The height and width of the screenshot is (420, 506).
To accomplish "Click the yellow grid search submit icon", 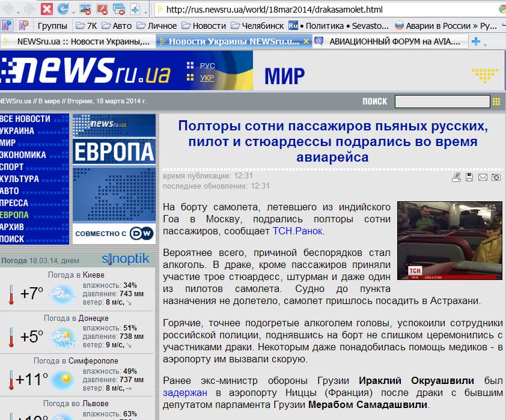I will tap(496, 102).
